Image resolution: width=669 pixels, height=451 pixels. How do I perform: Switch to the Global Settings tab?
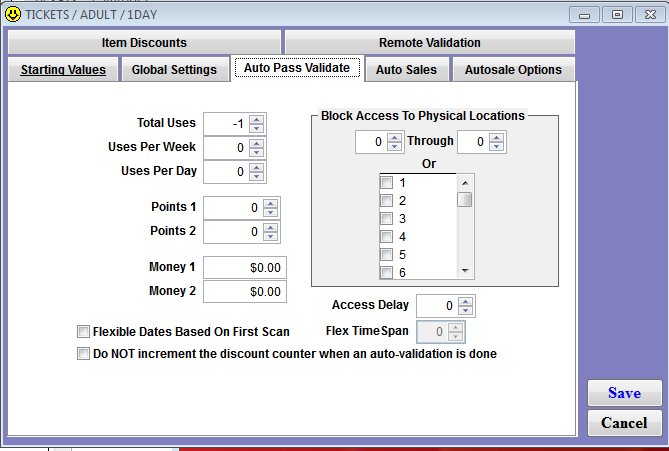174,69
